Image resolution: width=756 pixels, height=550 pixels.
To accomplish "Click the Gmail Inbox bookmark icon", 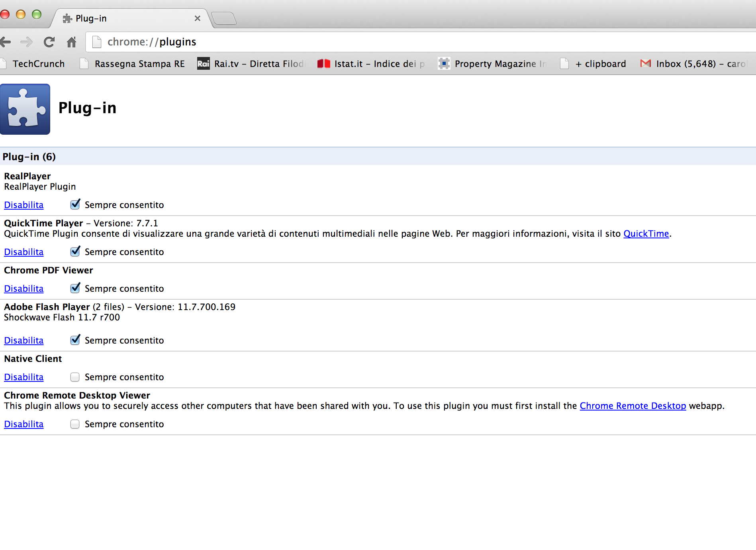I will pyautogui.click(x=645, y=63).
